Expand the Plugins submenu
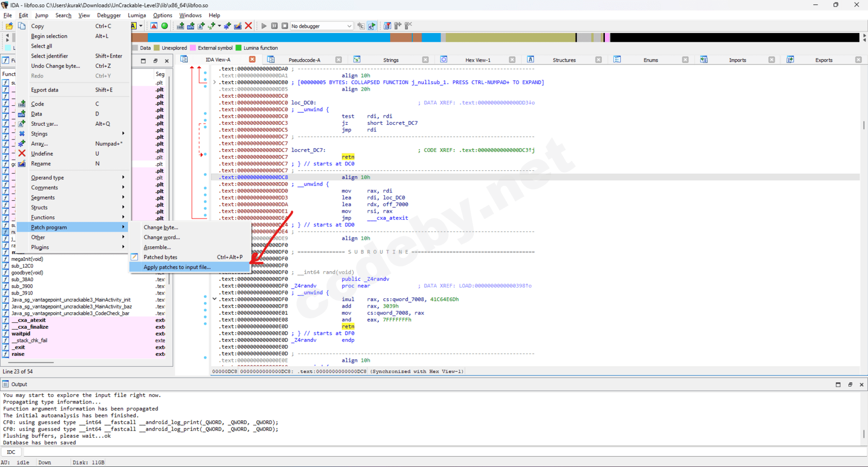The image size is (868, 467). tap(73, 247)
